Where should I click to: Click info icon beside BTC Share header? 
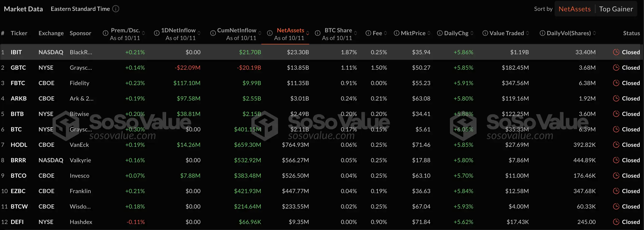(317, 33)
